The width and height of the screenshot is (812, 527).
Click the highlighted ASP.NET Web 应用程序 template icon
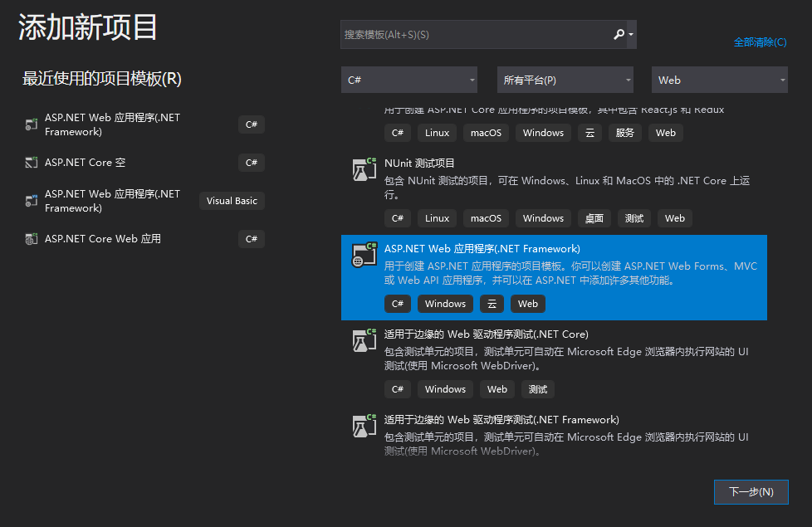363,255
